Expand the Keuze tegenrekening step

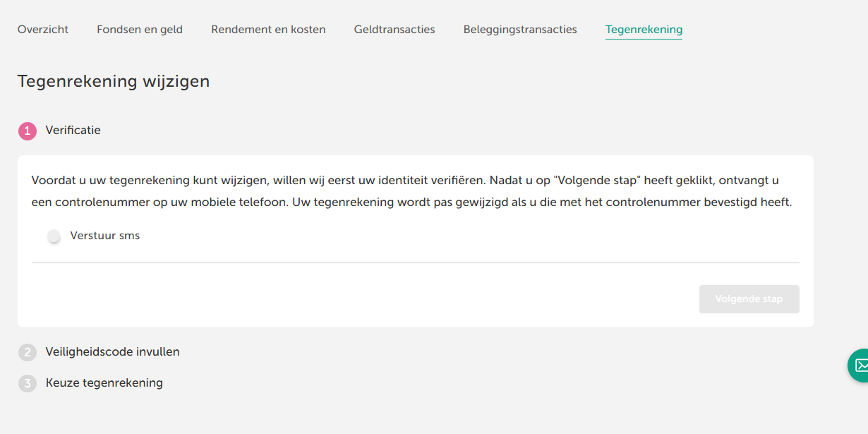[104, 383]
